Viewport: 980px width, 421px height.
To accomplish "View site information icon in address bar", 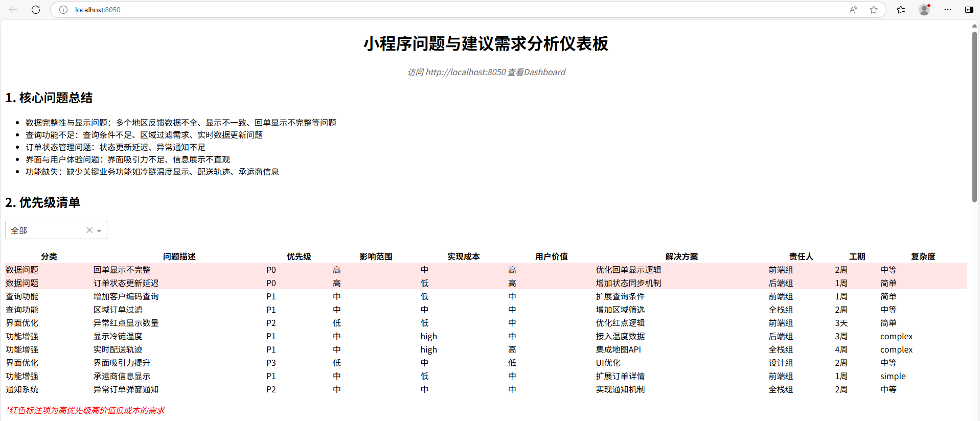I will [63, 10].
